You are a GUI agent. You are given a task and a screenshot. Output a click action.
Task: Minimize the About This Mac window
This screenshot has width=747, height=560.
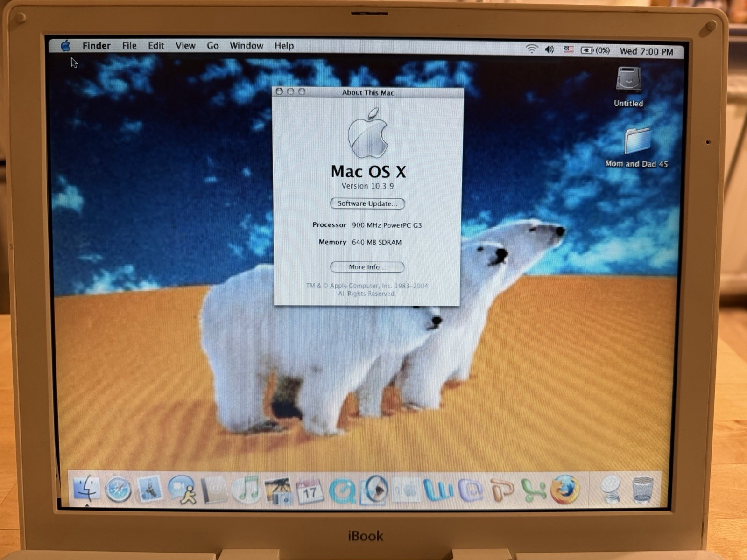[x=290, y=91]
